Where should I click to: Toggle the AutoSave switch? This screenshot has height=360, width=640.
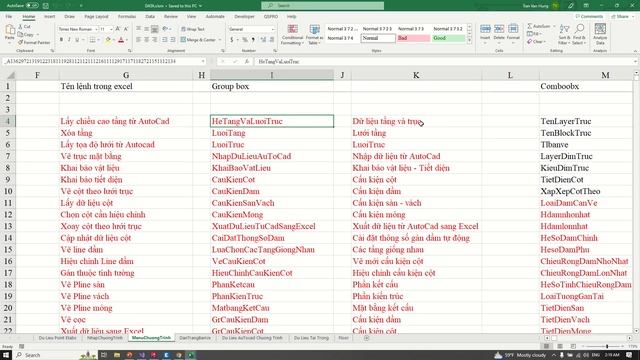pyautogui.click(x=32, y=6)
